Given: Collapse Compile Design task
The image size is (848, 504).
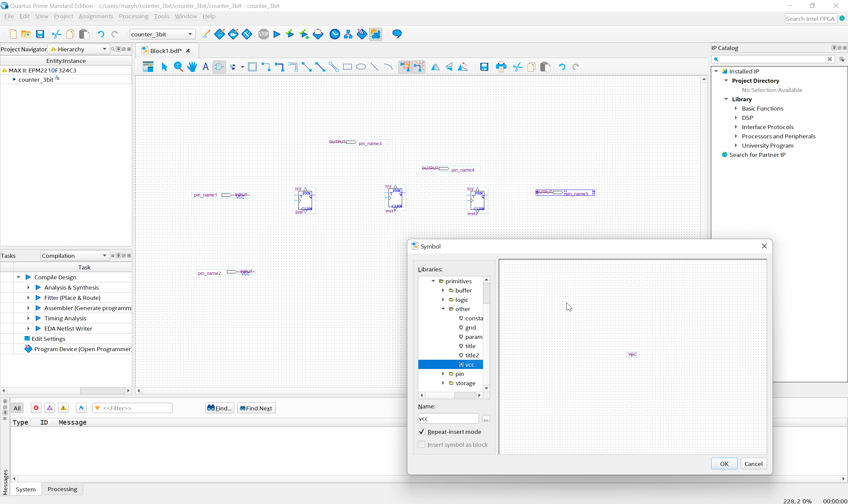Looking at the screenshot, I should pyautogui.click(x=19, y=277).
